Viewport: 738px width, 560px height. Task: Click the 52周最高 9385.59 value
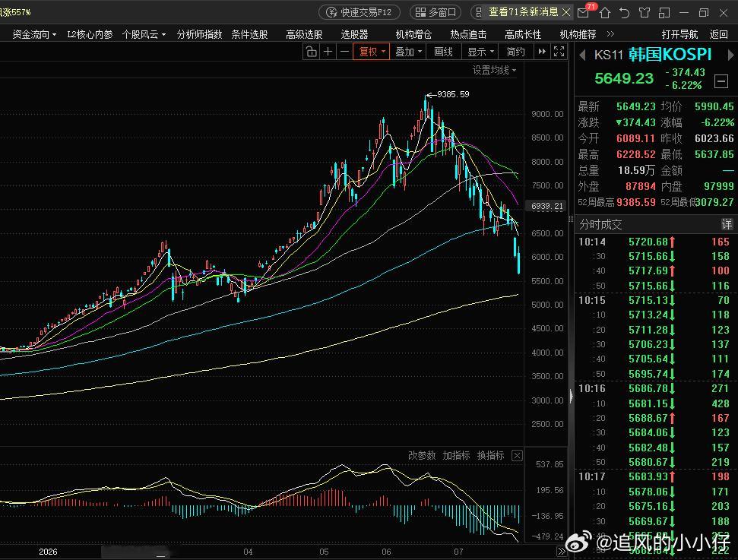click(635, 202)
